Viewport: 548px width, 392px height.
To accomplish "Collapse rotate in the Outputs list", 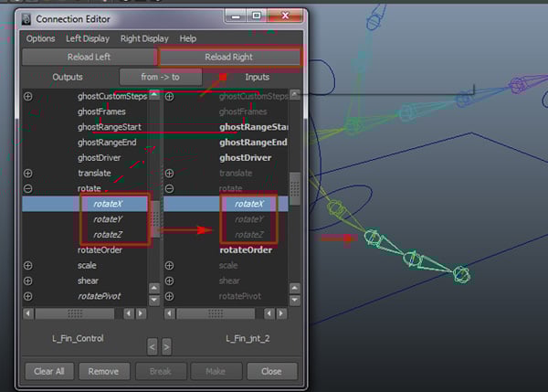I will (28, 188).
